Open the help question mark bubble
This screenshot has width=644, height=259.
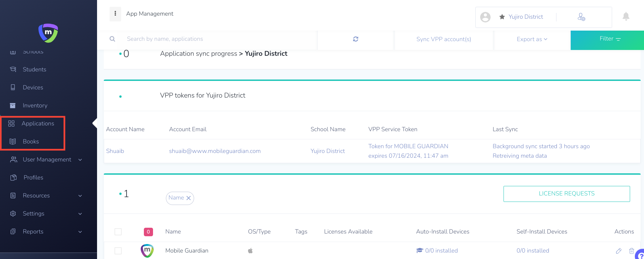tap(640, 255)
